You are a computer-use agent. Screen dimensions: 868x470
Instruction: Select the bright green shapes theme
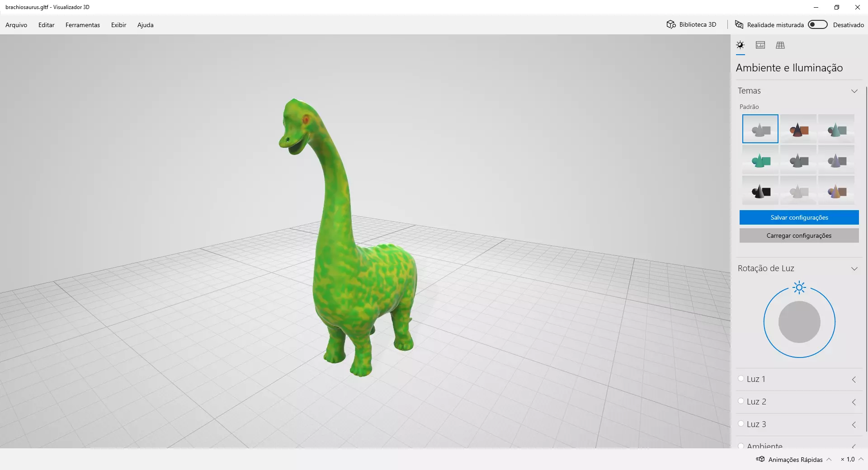click(x=760, y=160)
